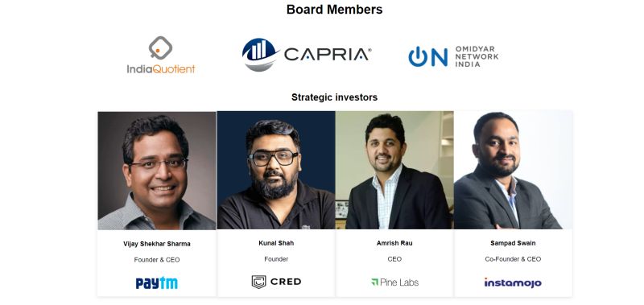Click the Pine Labs logo
Screen dimensions: 644x305
(x=394, y=282)
